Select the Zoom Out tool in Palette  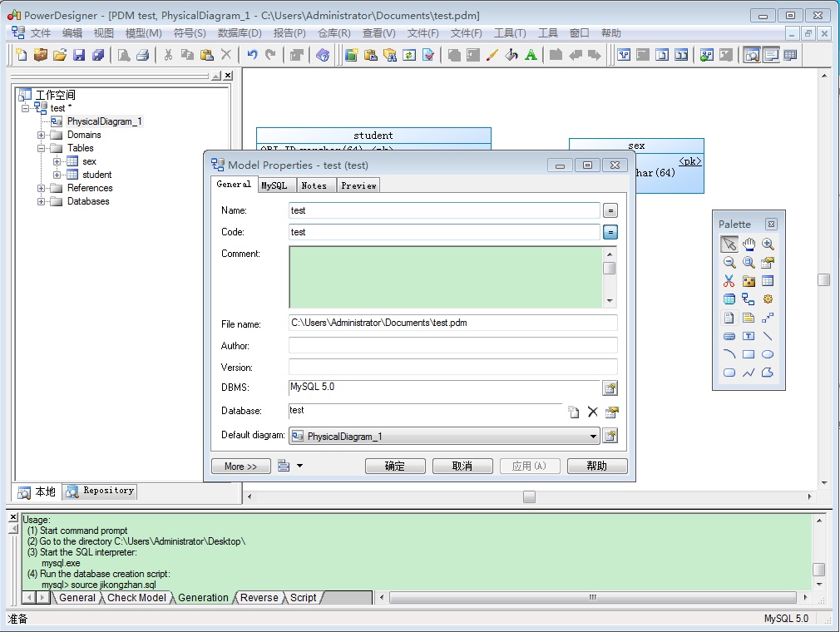tap(729, 263)
